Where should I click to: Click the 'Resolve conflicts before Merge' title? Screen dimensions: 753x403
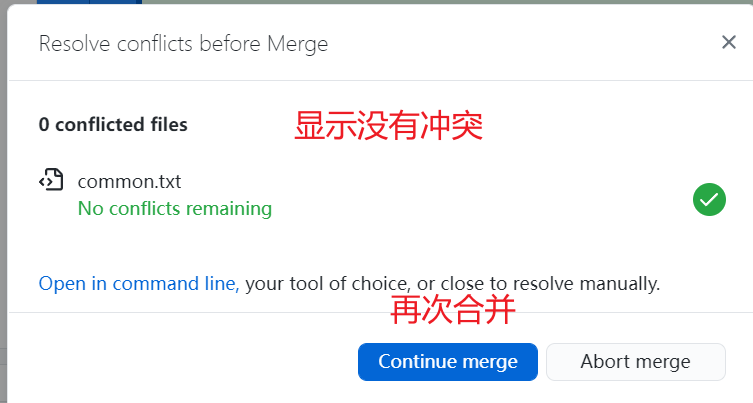pyautogui.click(x=183, y=43)
